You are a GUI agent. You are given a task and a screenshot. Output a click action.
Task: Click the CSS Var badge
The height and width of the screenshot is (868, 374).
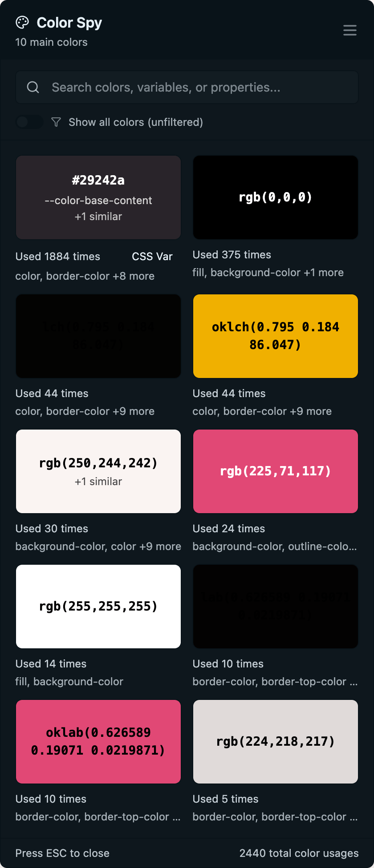(152, 257)
